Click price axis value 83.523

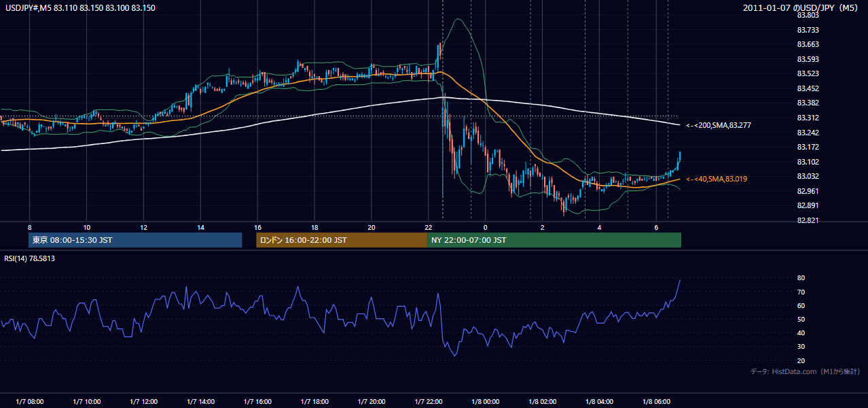click(808, 73)
